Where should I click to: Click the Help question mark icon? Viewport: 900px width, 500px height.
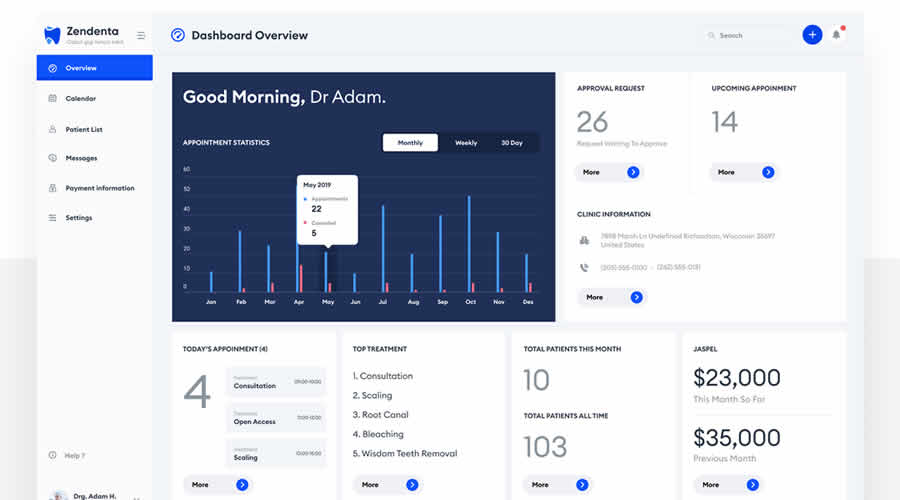[x=53, y=455]
